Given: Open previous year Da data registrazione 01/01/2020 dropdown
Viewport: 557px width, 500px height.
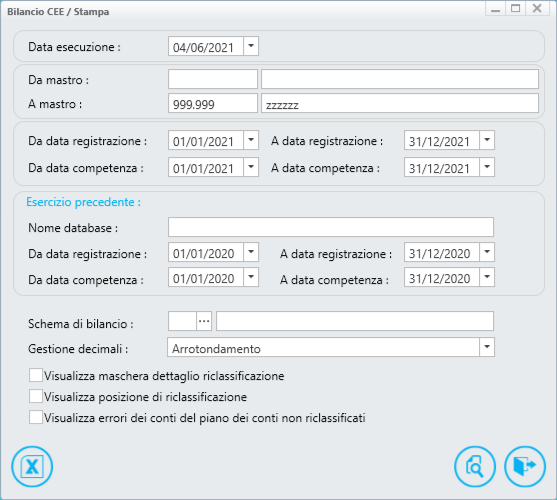Looking at the screenshot, I should pos(251,252).
